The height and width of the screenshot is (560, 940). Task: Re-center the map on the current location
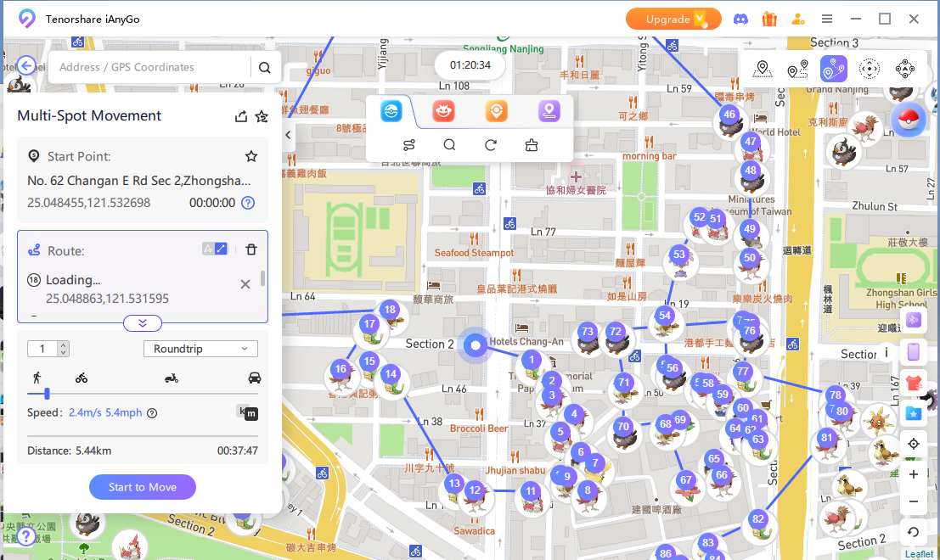tap(914, 444)
